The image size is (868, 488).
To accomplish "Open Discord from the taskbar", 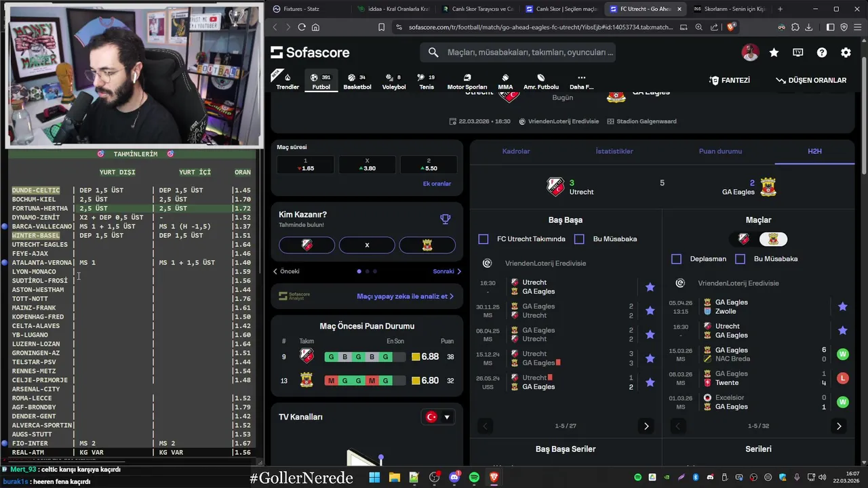I will 454,477.
